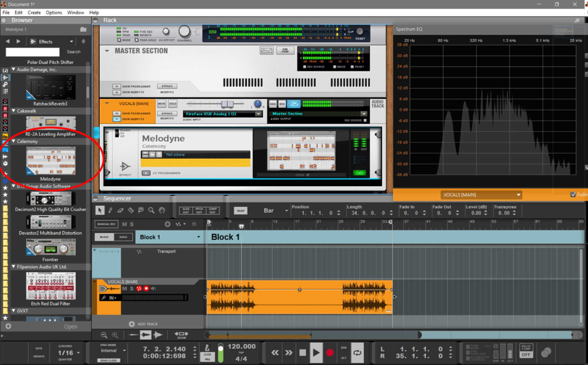Mute the VOCALS [MAIN] rack channel
The width and height of the screenshot is (588, 365).
tap(162, 104)
